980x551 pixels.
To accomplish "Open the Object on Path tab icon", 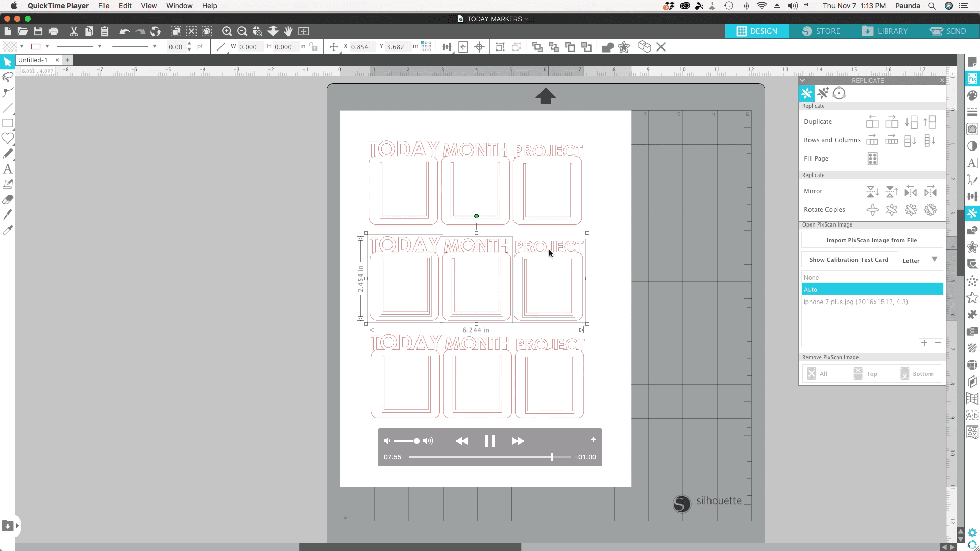I will pyautogui.click(x=839, y=93).
